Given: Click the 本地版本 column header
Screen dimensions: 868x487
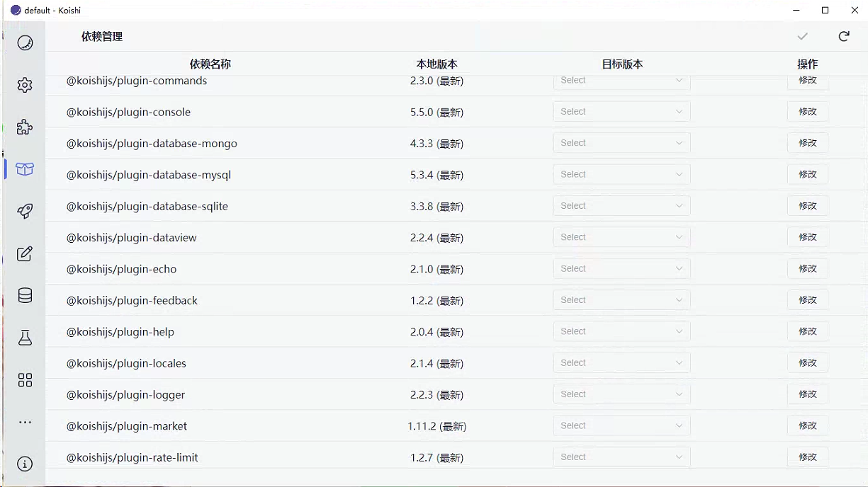Looking at the screenshot, I should coord(436,64).
